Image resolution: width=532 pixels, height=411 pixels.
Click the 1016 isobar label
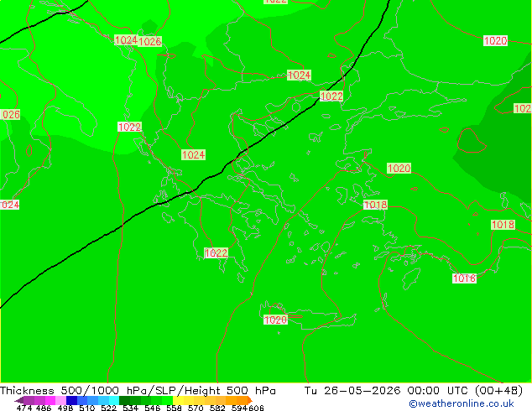[x=465, y=278]
